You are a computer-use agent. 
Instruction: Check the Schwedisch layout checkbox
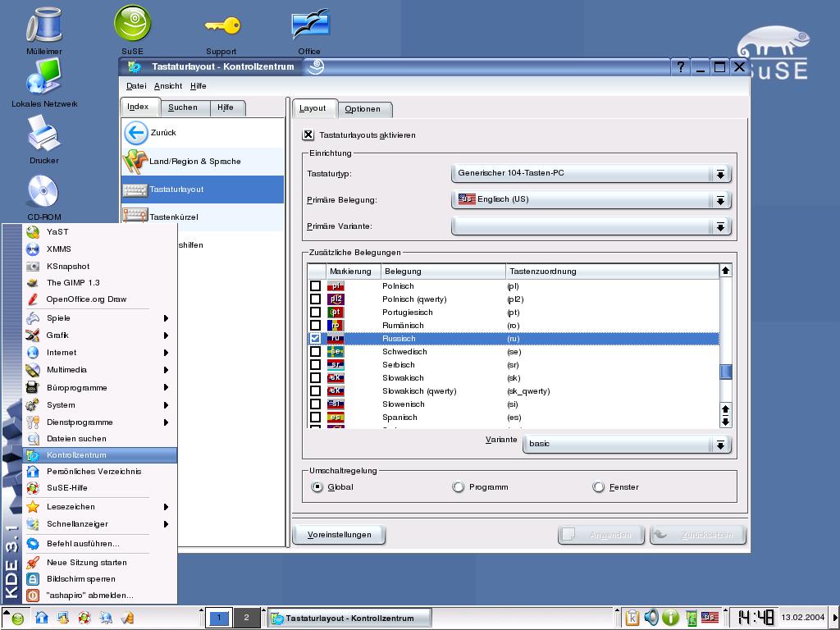316,351
